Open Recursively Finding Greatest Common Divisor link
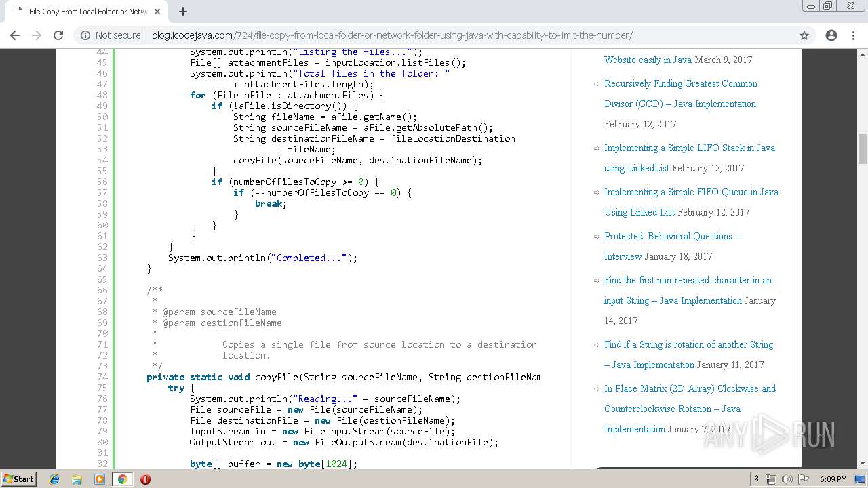 point(680,94)
